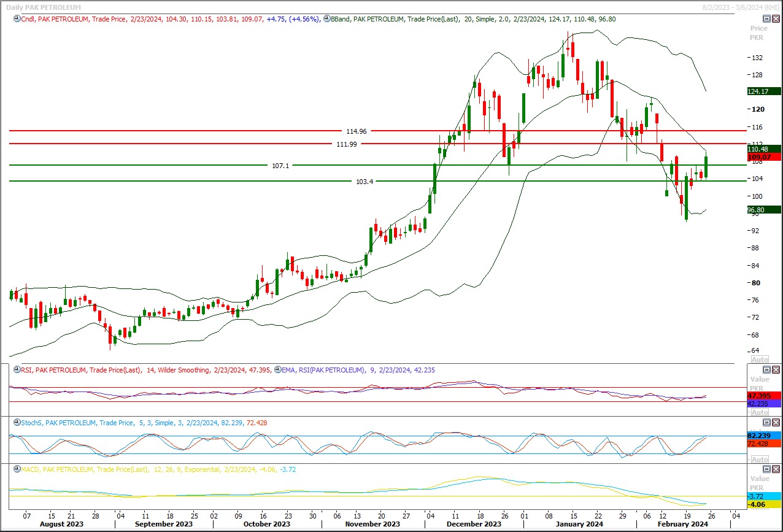Click the clock icon beside the EMA legend

(x=277, y=370)
